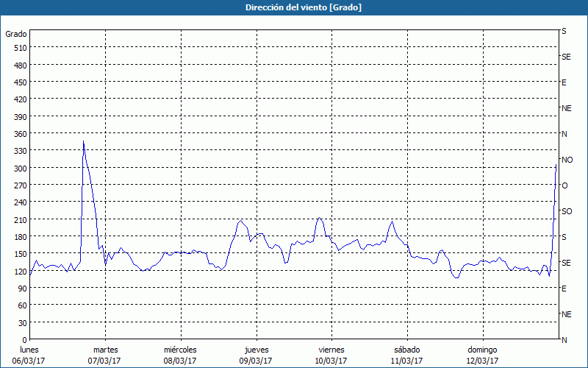Click the "sábado 11/03/17" date label
588x368 pixels.
406,355
